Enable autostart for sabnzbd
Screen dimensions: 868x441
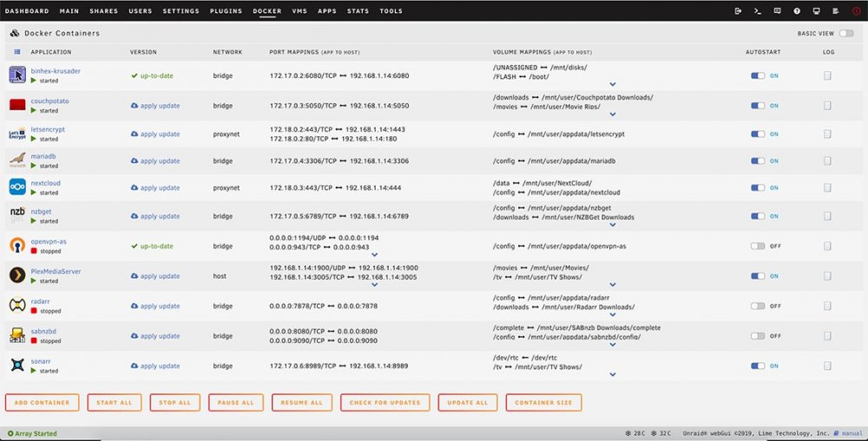pyautogui.click(x=758, y=336)
